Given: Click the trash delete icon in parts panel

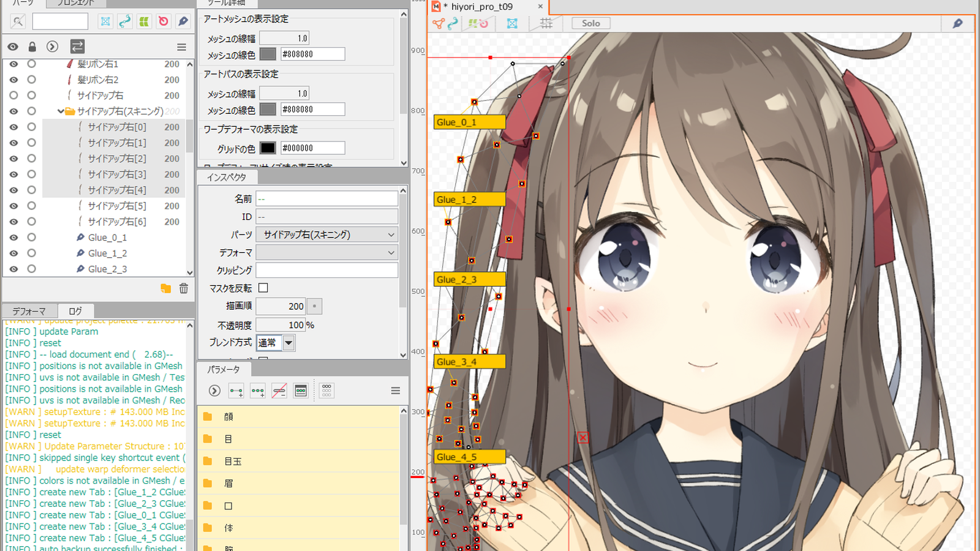Looking at the screenshot, I should 184,288.
